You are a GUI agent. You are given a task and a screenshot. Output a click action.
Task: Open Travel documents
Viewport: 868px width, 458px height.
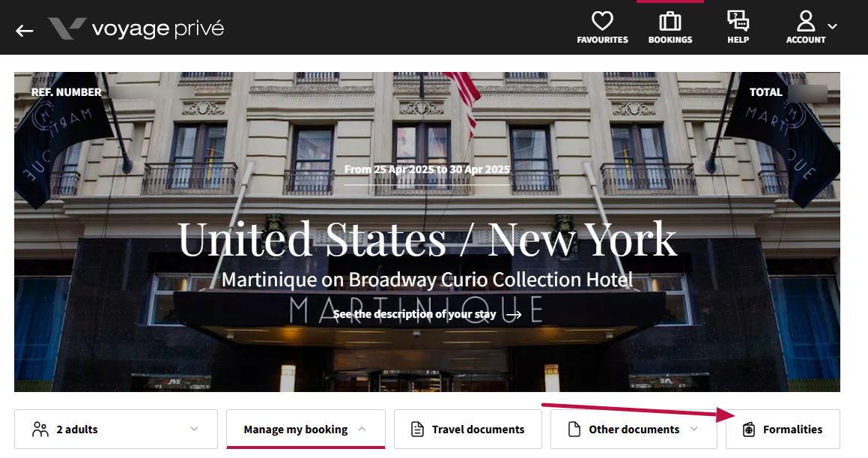coord(468,430)
